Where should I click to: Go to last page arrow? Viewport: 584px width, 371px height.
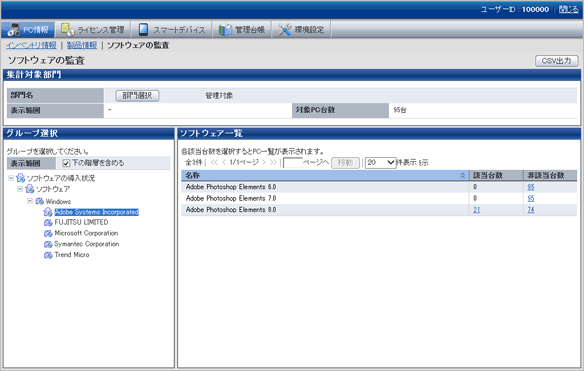[x=273, y=162]
